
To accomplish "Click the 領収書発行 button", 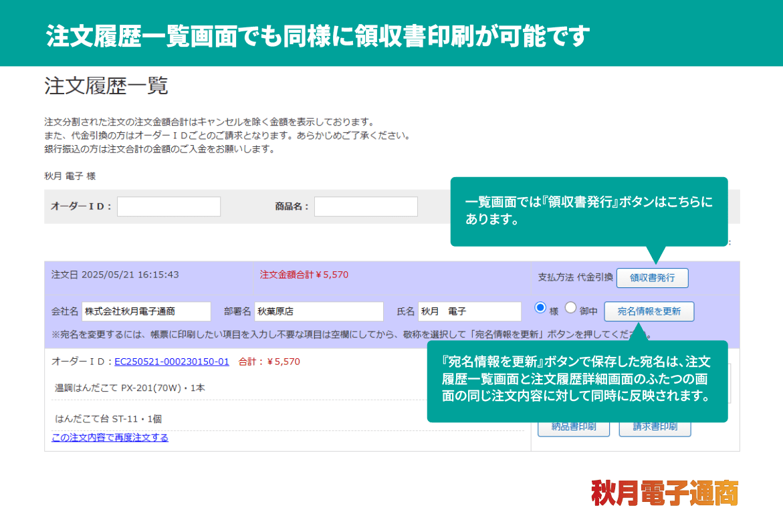I will [x=652, y=278].
